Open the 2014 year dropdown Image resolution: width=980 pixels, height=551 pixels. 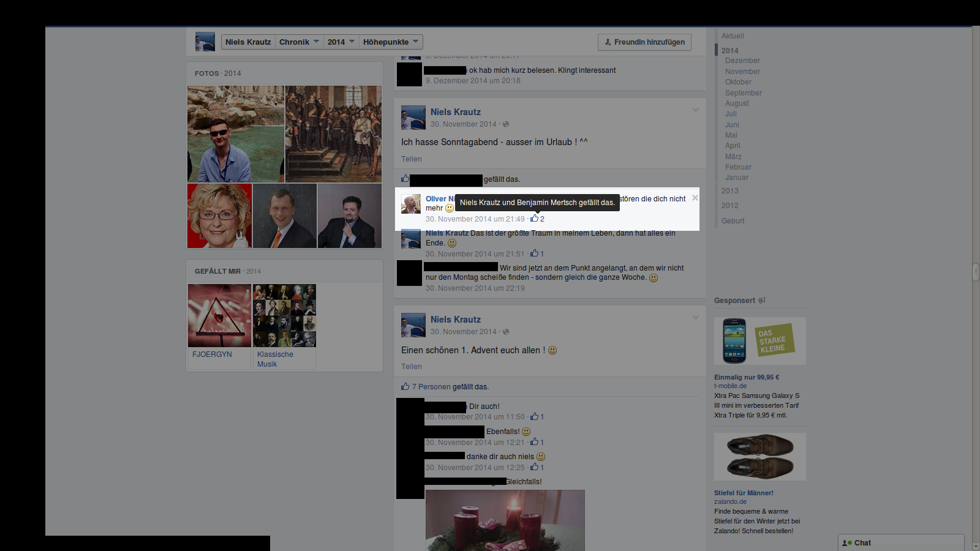341,42
